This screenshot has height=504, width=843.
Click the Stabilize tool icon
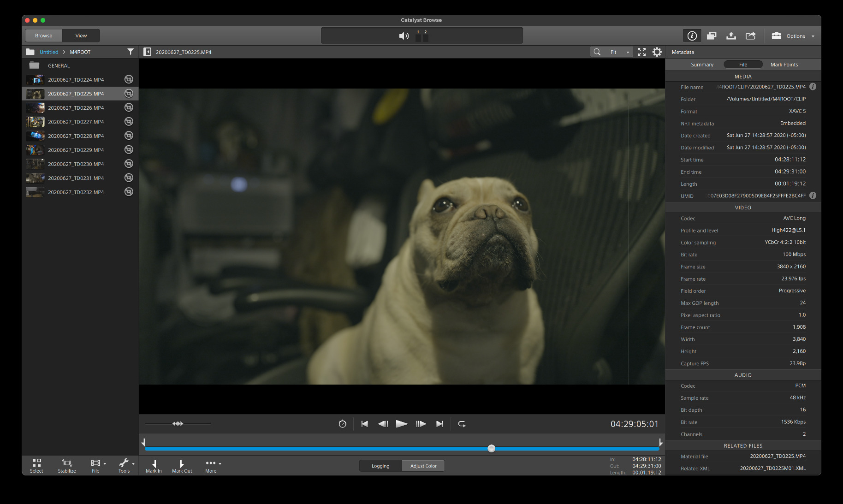pos(67,465)
